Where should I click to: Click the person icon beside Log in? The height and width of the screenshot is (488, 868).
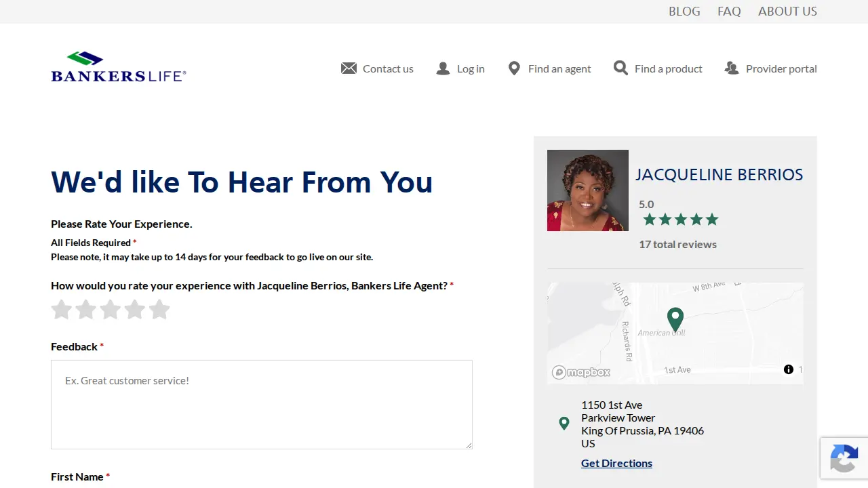click(x=443, y=68)
